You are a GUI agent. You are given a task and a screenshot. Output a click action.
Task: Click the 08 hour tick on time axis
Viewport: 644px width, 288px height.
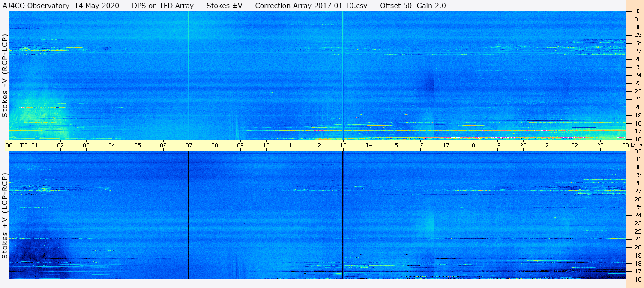click(215, 146)
